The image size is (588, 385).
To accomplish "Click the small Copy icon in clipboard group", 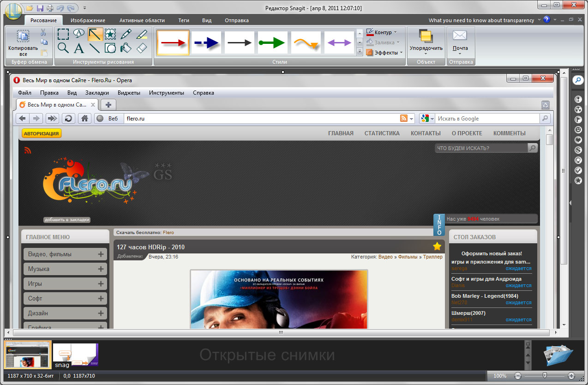I will (x=44, y=42).
